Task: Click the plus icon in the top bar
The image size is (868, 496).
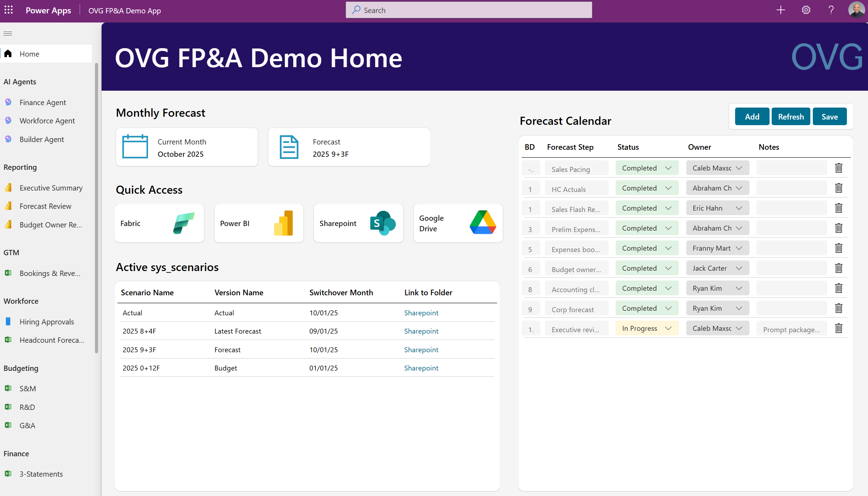Action: click(x=780, y=10)
